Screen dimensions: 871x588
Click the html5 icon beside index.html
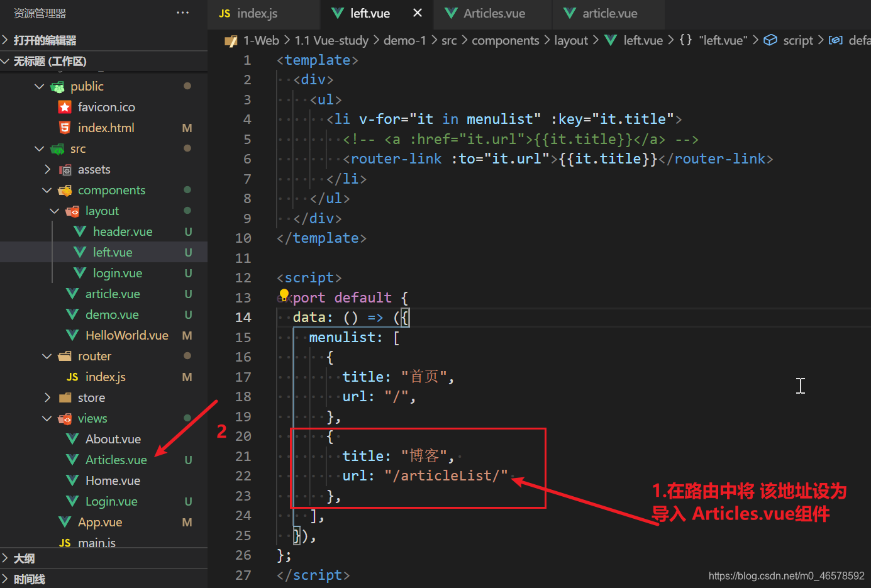point(65,128)
